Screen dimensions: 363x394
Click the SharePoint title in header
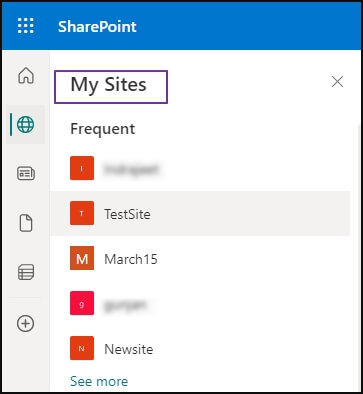[97, 27]
